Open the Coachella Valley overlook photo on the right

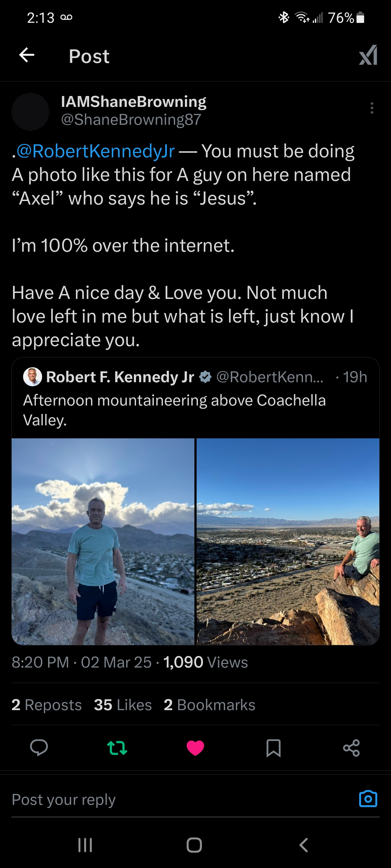288,541
